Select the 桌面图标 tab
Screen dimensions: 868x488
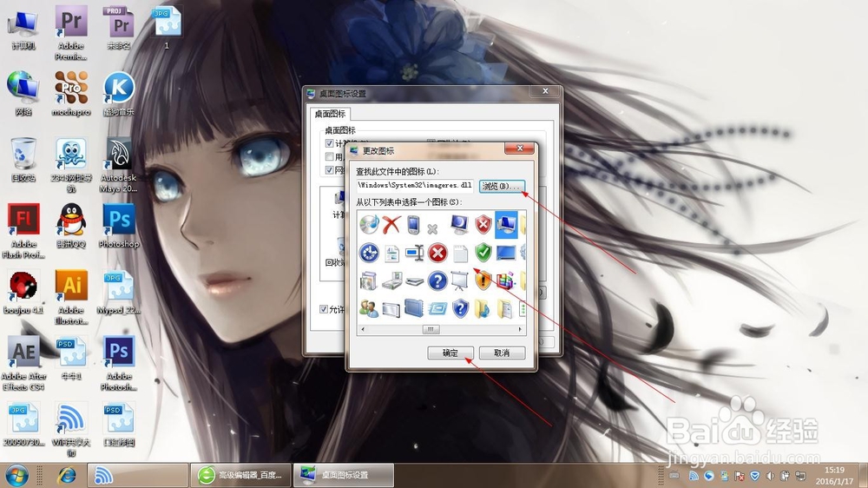[x=330, y=114]
